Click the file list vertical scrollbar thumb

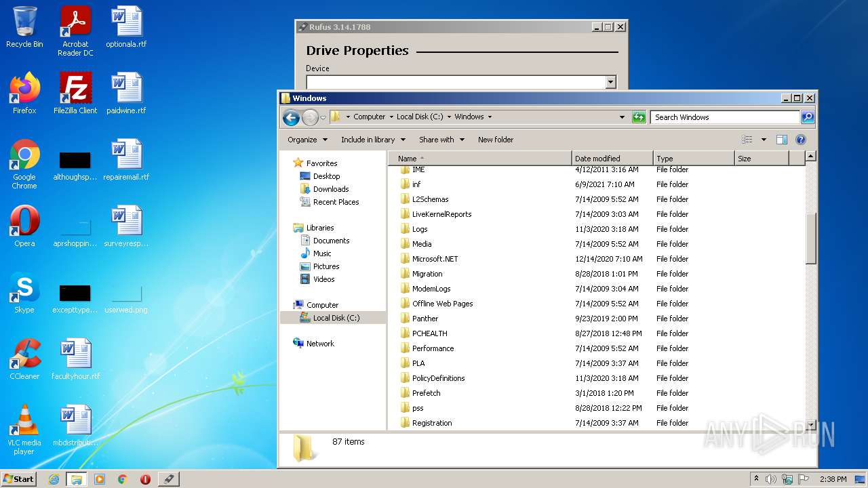pos(810,239)
